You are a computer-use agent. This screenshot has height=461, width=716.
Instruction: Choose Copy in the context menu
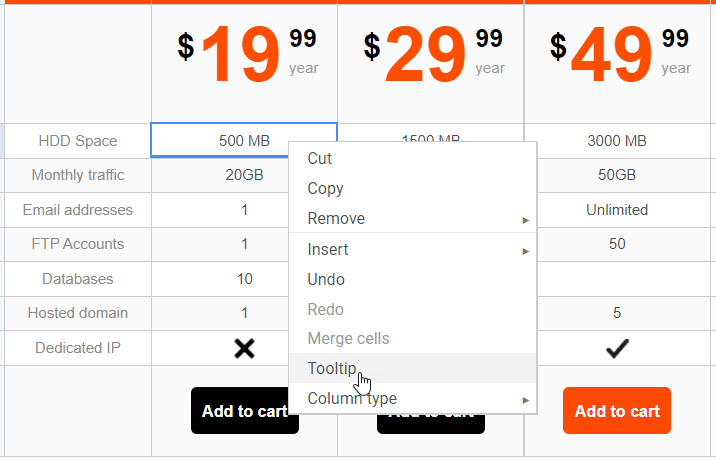point(325,188)
